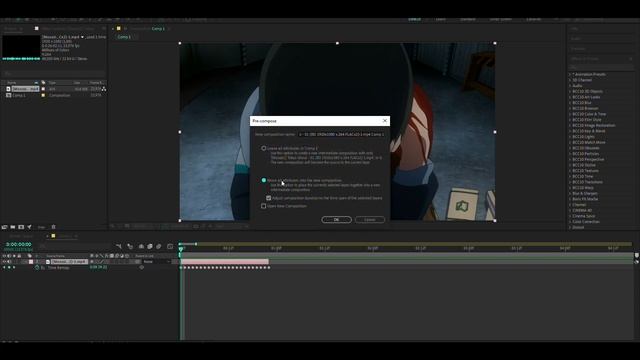
Task: Click the current time indicator playhead
Action: point(181,248)
